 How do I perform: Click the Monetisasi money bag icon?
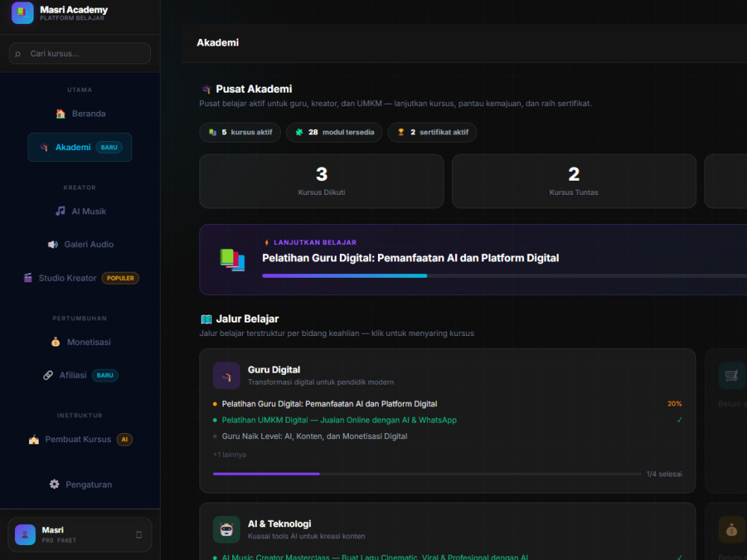(x=56, y=342)
